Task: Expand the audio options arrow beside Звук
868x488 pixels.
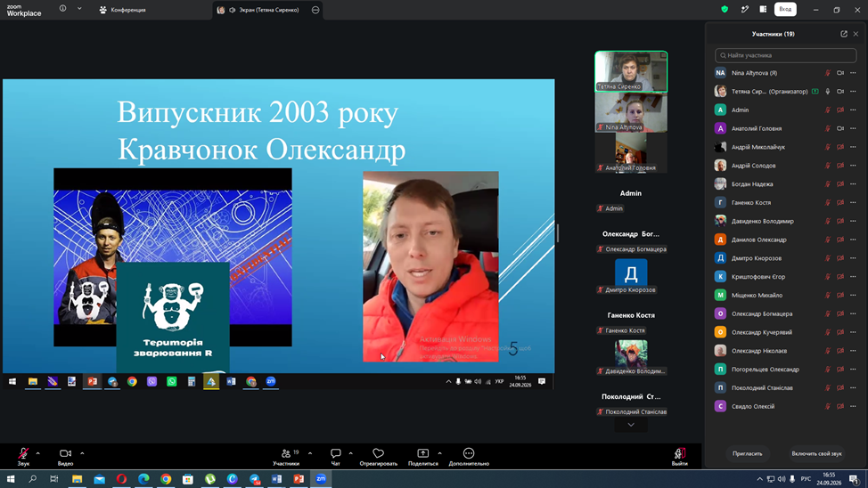Action: coord(37,453)
